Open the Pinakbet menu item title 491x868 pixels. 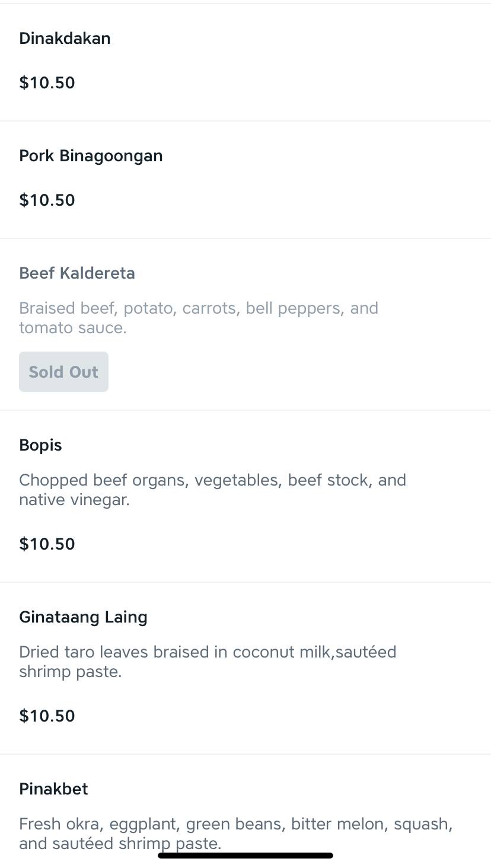[53, 789]
